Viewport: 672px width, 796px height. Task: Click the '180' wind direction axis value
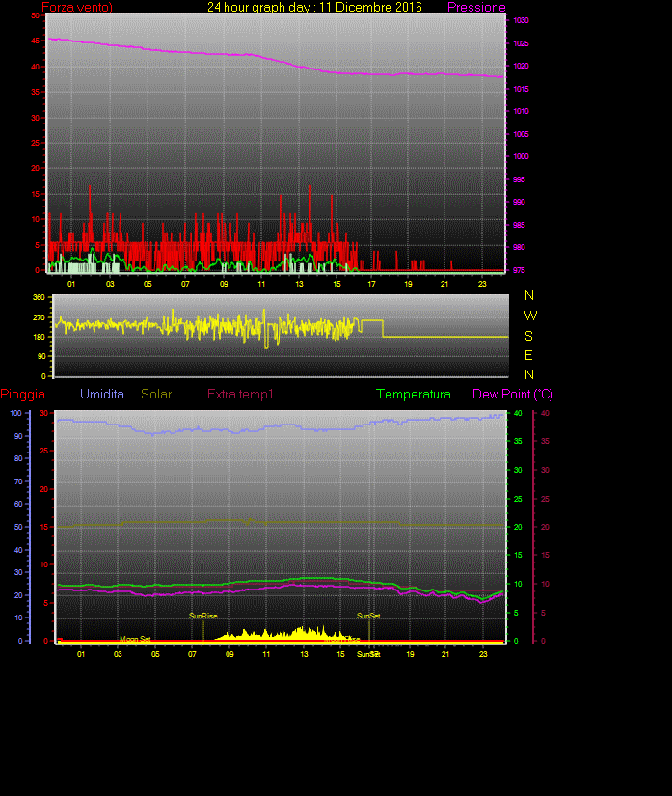coord(40,337)
